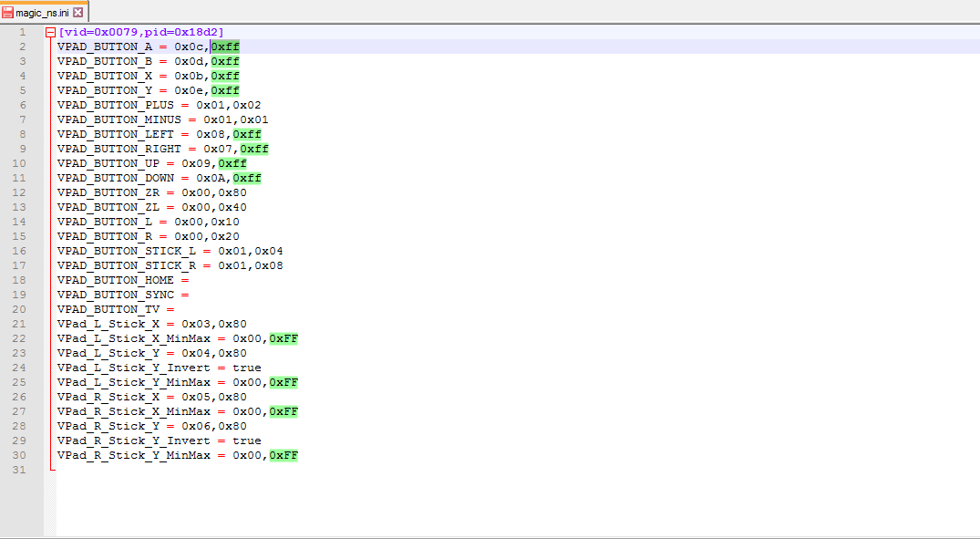This screenshot has height=539, width=980.
Task: Click the red save-state icon on magic_ns.ini tab
Action: pos(7,13)
